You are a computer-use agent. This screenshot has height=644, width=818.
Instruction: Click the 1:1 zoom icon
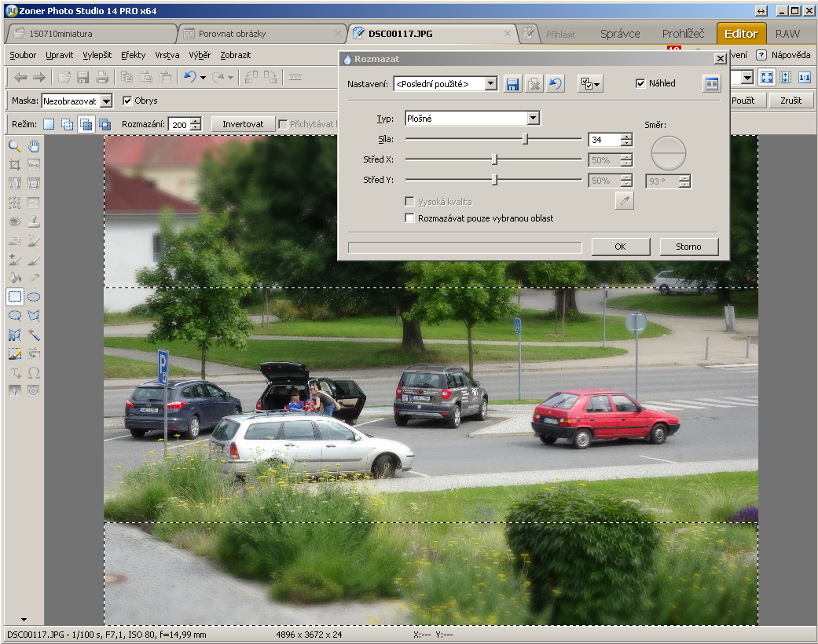[804, 78]
